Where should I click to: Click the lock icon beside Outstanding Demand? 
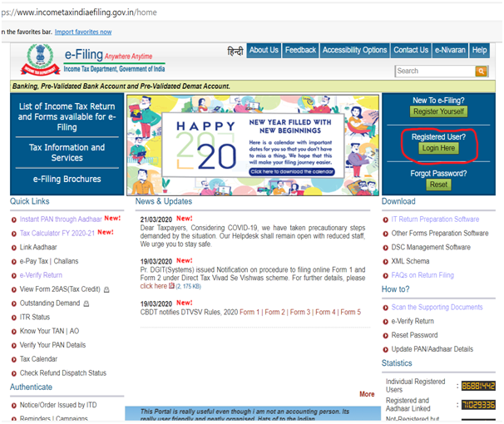point(86,303)
